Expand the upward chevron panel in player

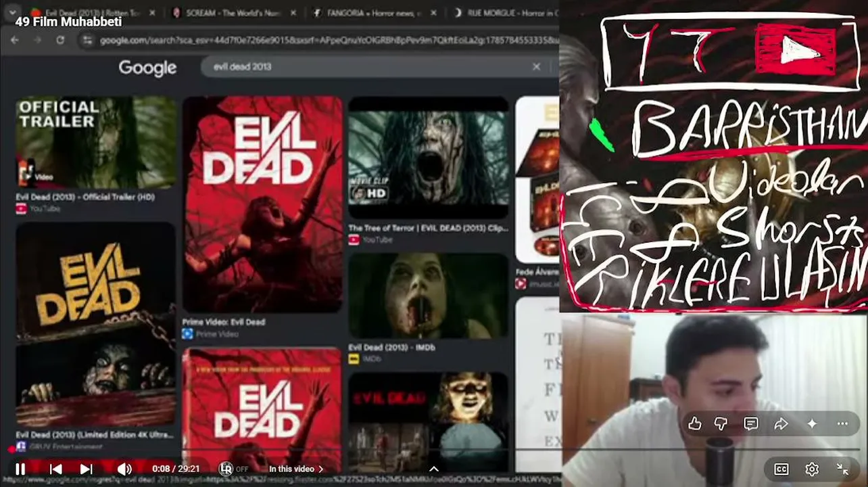(x=434, y=469)
